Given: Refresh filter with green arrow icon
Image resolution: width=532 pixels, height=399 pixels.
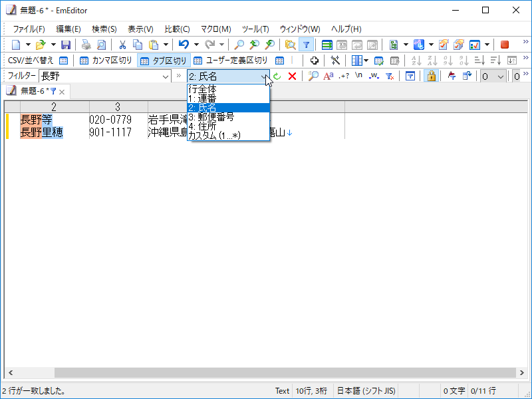Looking at the screenshot, I should pos(277,76).
